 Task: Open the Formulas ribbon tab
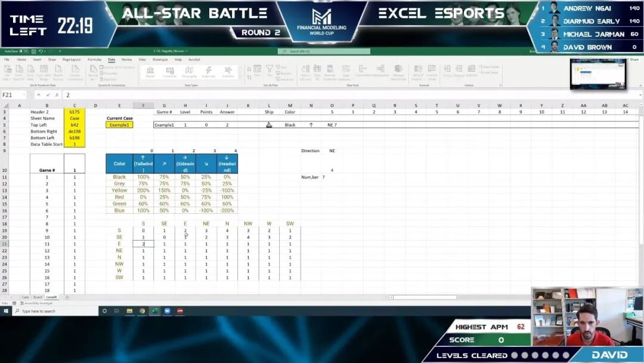tap(94, 60)
